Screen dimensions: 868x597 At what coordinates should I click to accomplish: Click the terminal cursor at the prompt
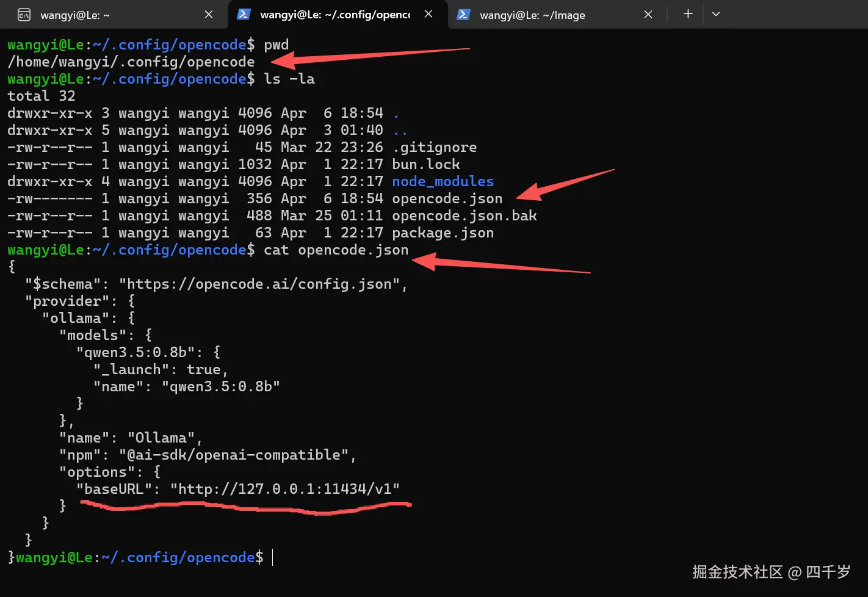(272, 557)
